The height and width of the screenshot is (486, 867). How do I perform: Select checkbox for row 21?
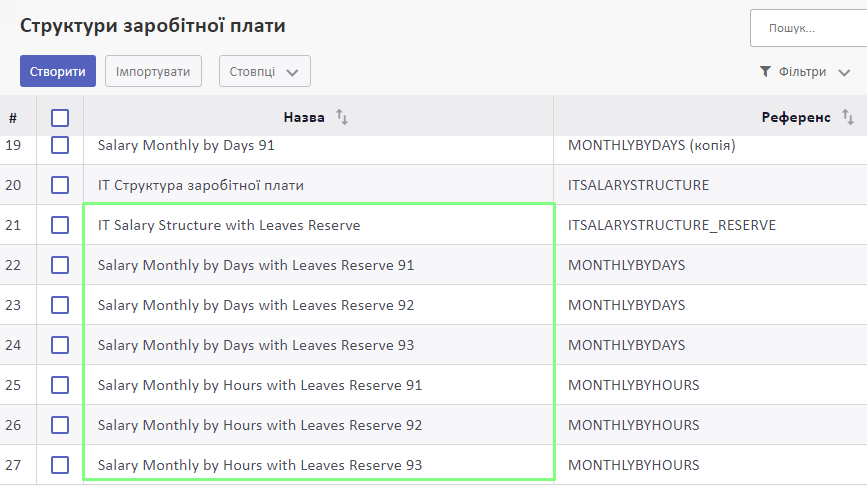60,225
